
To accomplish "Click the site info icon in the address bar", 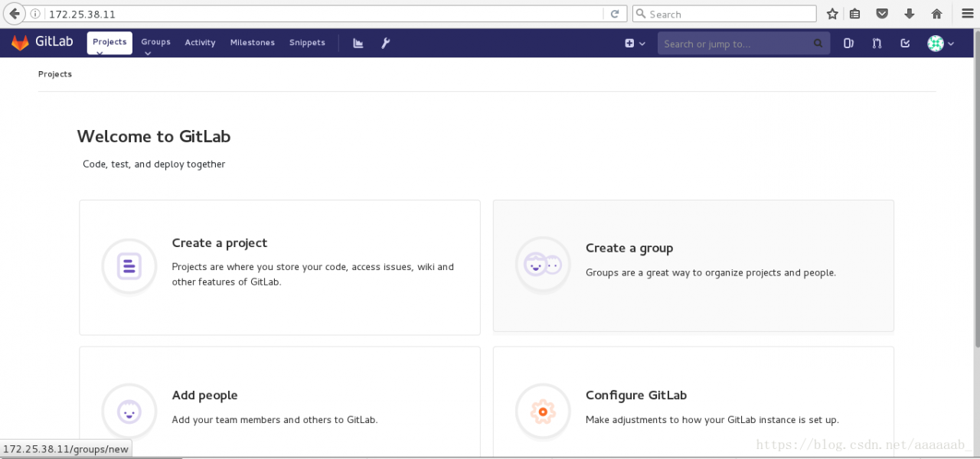I will pos(35,14).
